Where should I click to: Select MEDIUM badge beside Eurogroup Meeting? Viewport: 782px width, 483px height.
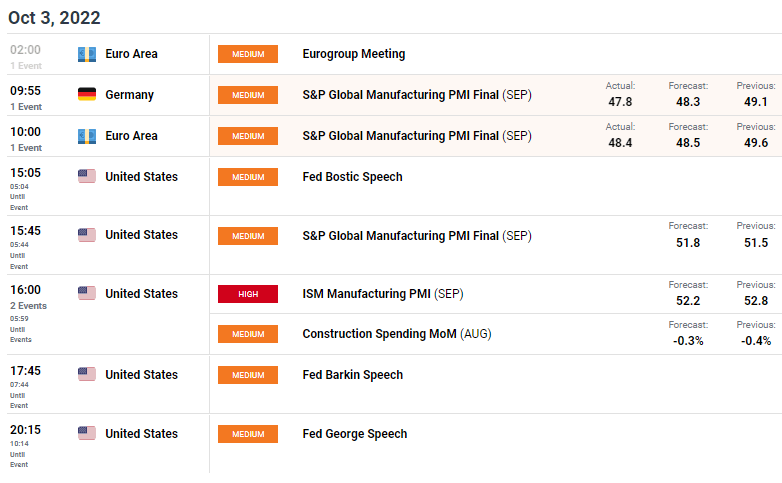click(x=248, y=54)
